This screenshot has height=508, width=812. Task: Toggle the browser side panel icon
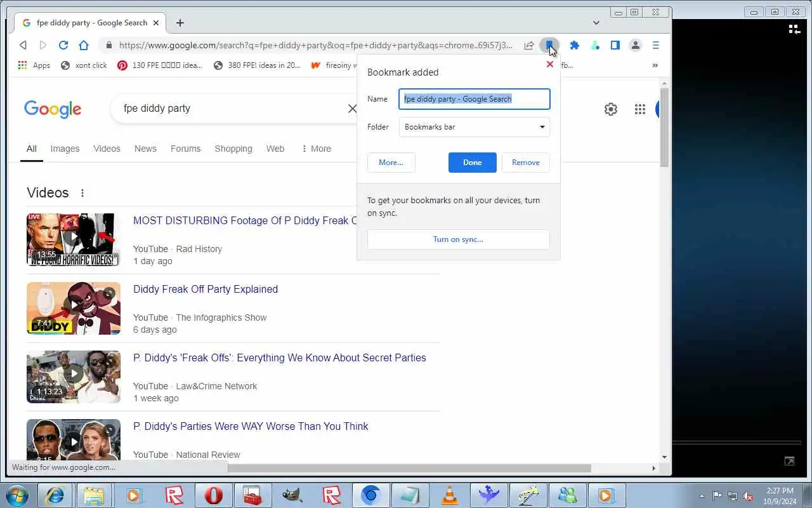(615, 45)
